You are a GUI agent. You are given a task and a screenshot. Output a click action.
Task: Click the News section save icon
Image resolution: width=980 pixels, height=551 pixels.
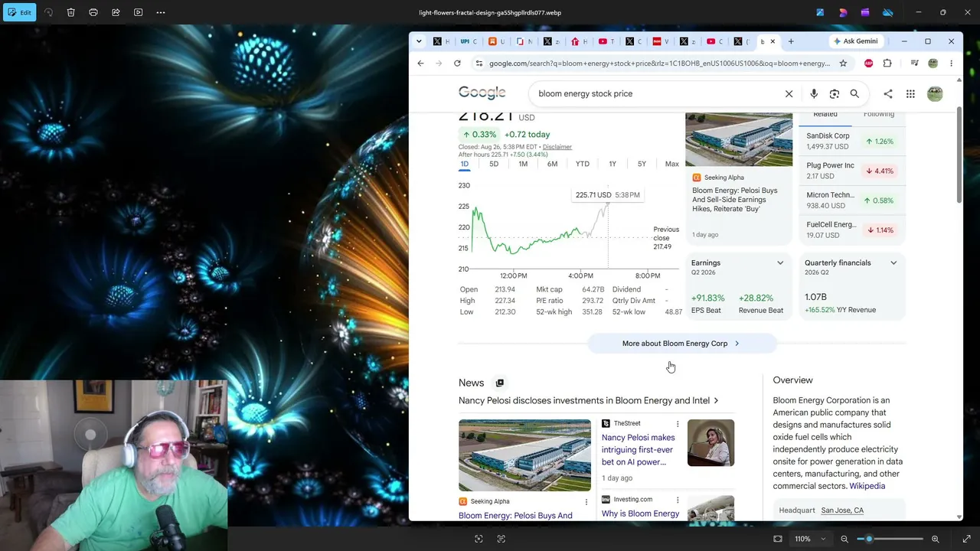[x=500, y=383]
